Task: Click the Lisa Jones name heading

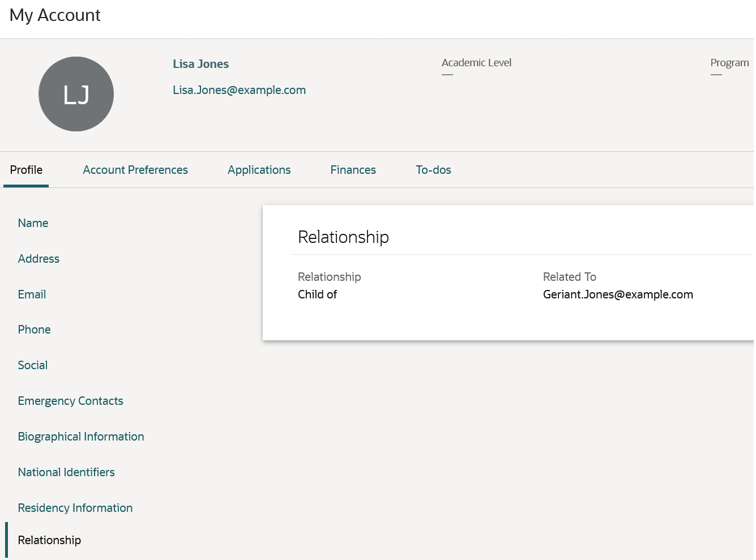Action: pos(200,64)
